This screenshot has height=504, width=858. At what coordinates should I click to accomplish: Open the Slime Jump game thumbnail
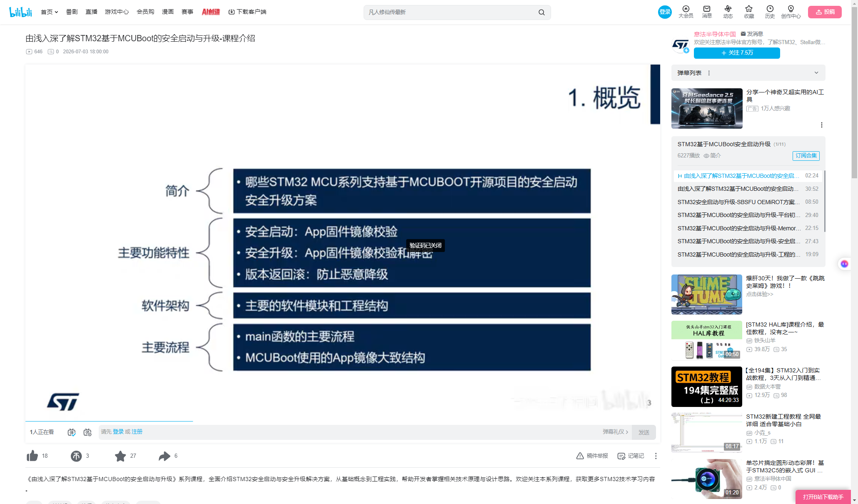[x=707, y=294]
